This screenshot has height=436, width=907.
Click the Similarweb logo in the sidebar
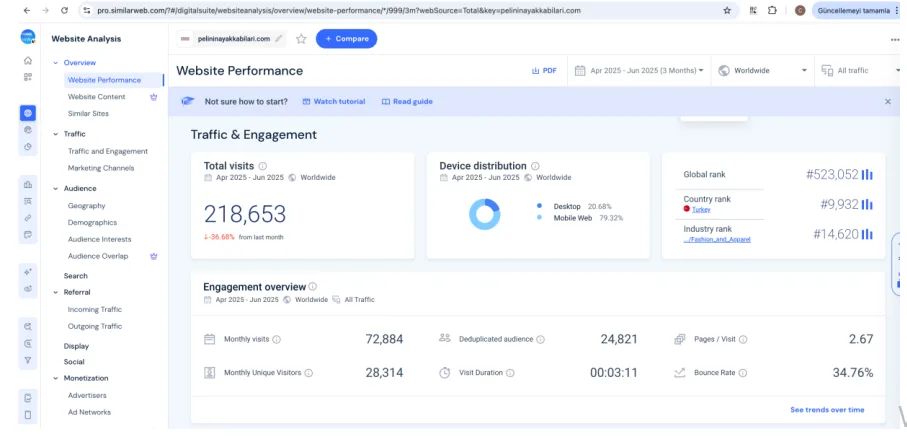[x=28, y=37]
